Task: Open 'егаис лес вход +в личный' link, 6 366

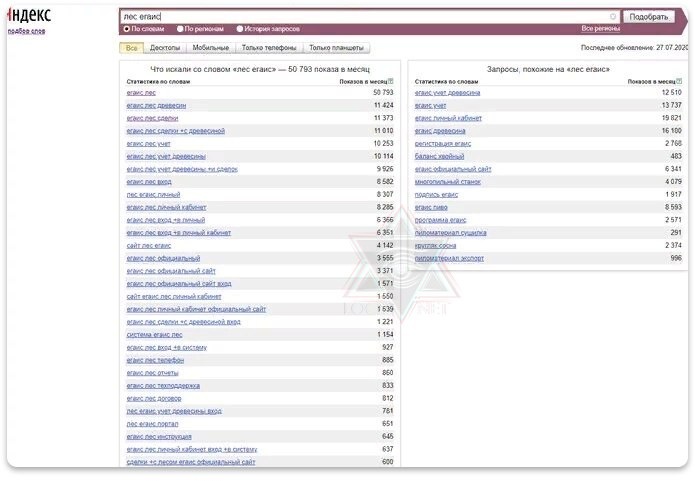Action: click(x=166, y=220)
